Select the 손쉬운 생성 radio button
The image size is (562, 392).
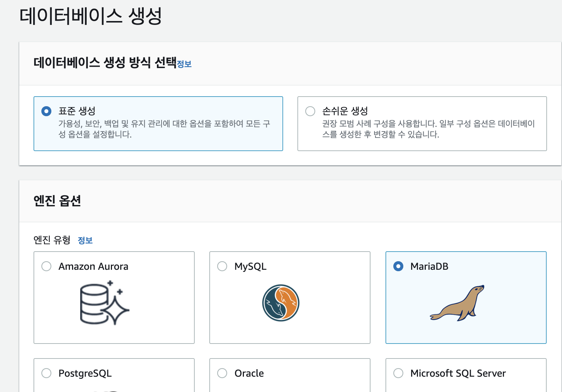310,111
